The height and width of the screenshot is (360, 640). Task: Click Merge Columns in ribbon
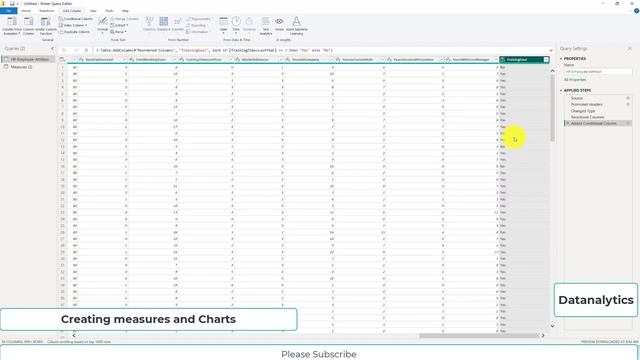click(124, 19)
